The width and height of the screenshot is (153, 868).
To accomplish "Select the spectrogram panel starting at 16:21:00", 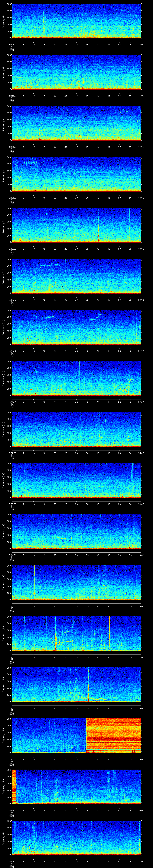I will tap(77, 378).
